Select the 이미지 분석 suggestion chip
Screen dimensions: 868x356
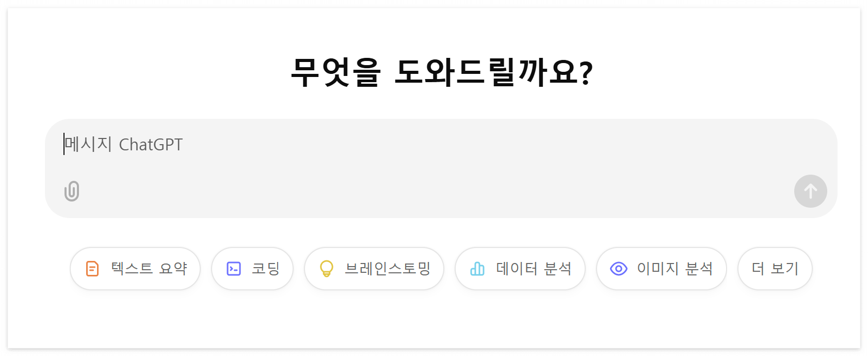[x=662, y=268]
